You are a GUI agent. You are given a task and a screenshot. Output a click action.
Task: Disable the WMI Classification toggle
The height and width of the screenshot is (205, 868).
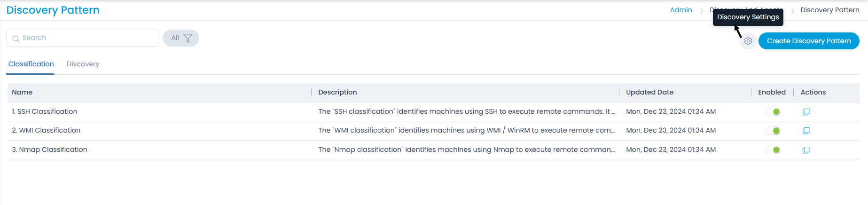click(773, 131)
